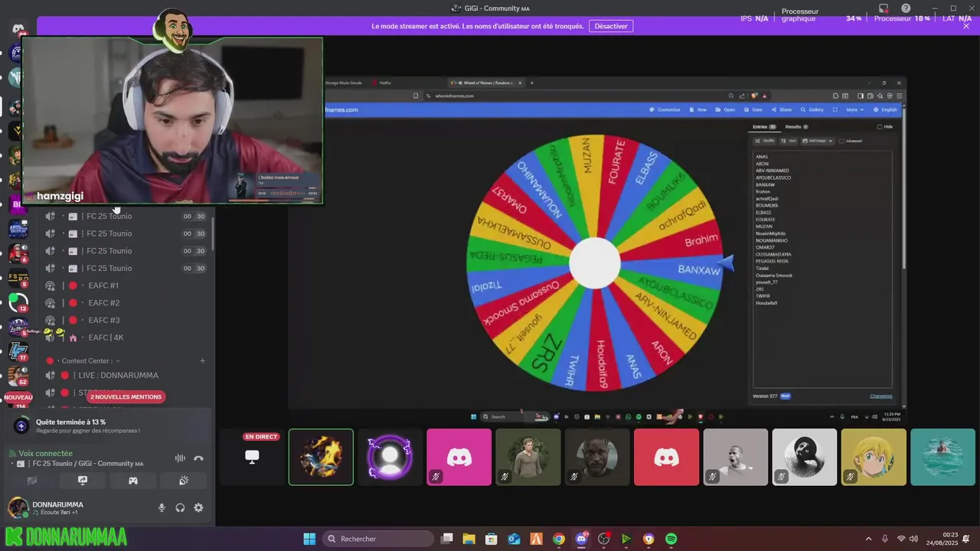Select the blonde anime avatar participant tile
The width and height of the screenshot is (980, 551).
pos(874,457)
